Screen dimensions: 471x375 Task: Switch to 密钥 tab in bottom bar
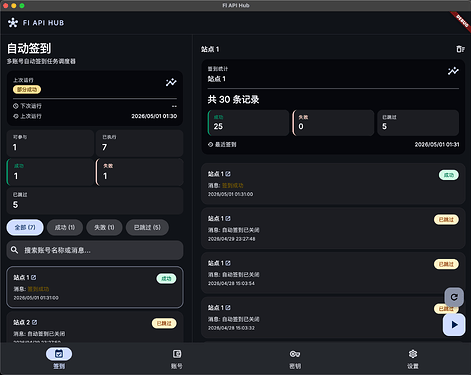pyautogui.click(x=295, y=358)
